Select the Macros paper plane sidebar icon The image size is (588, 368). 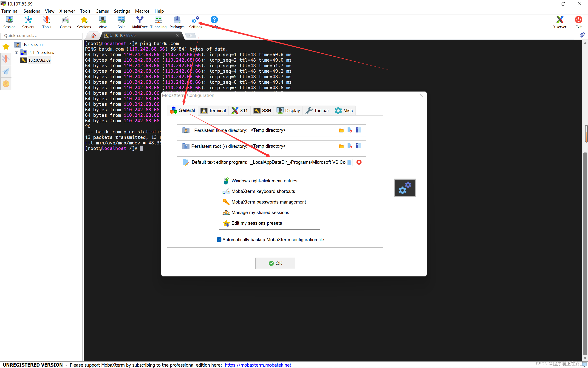[x=6, y=71]
